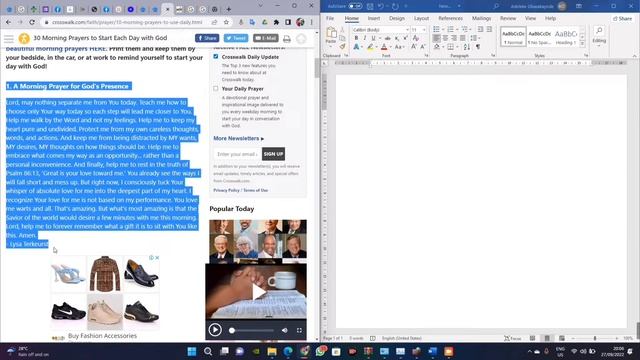Switch to the Layout tab
The image size is (640, 360).
click(421, 18)
